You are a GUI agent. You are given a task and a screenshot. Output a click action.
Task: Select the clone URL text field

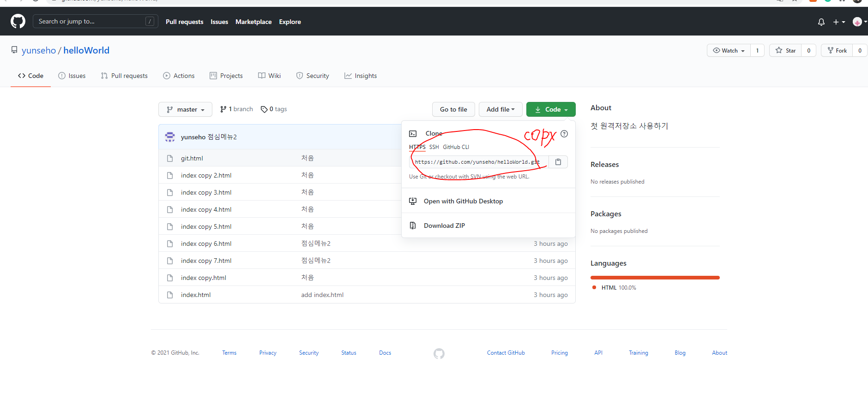pos(479,162)
